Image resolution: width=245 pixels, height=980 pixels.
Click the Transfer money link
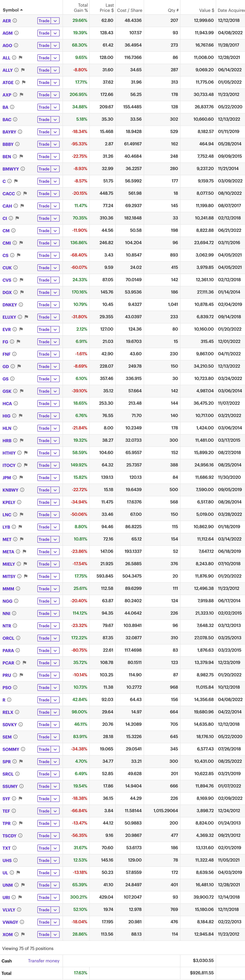tap(44, 961)
